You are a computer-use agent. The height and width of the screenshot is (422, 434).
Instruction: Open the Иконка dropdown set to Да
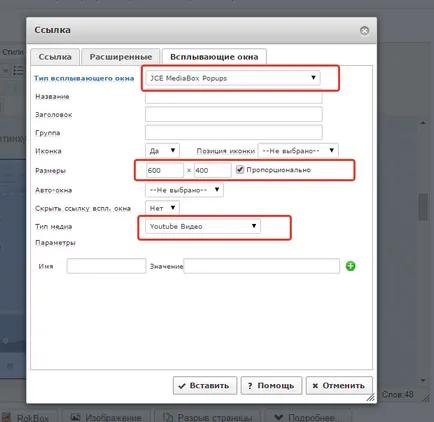162,151
